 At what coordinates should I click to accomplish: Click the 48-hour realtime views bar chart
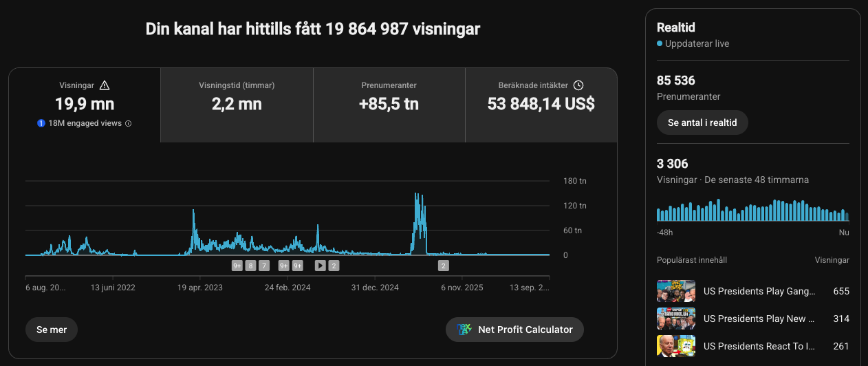pos(753,210)
